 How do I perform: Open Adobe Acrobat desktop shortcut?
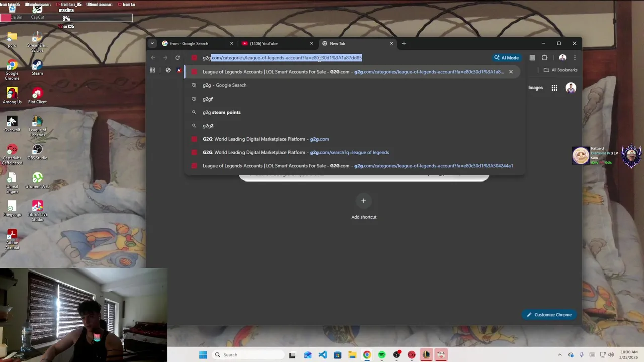click(12, 239)
